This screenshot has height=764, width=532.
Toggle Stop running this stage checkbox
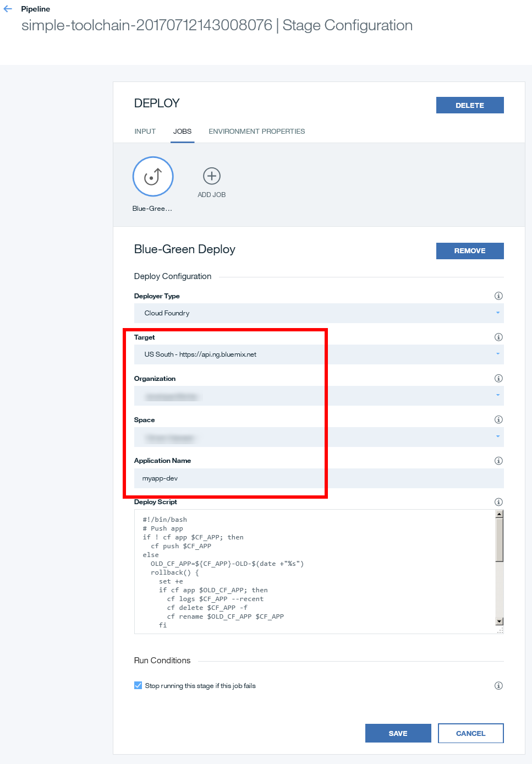click(x=138, y=685)
